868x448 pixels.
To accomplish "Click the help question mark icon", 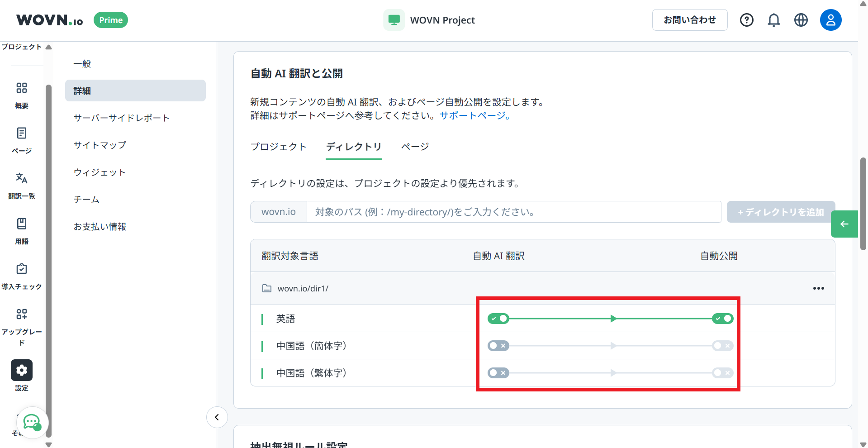I will 746,20.
